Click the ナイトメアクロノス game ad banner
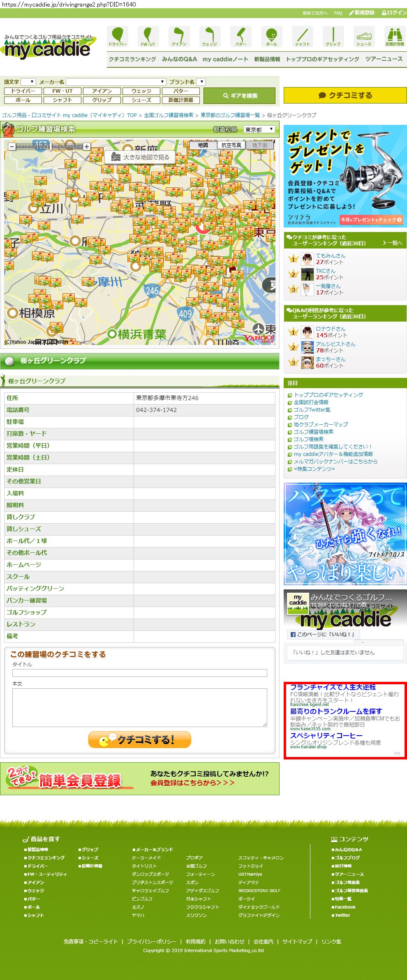Screen dimensions: 407x980 point(345,534)
